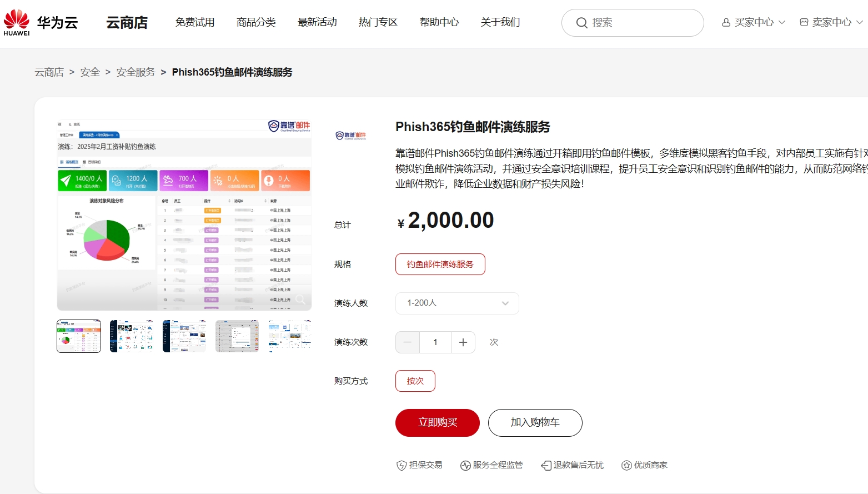Click the 退款售后无忧 icon

pyautogui.click(x=546, y=466)
